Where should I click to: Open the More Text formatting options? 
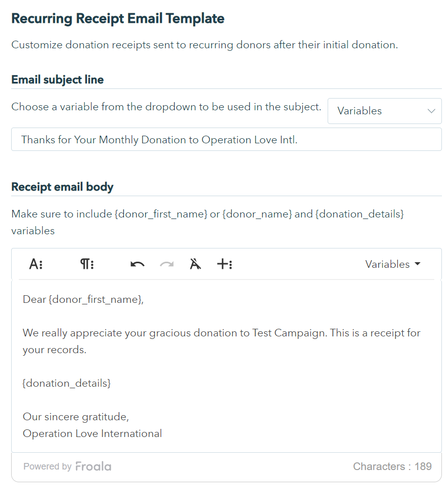pyautogui.click(x=36, y=264)
